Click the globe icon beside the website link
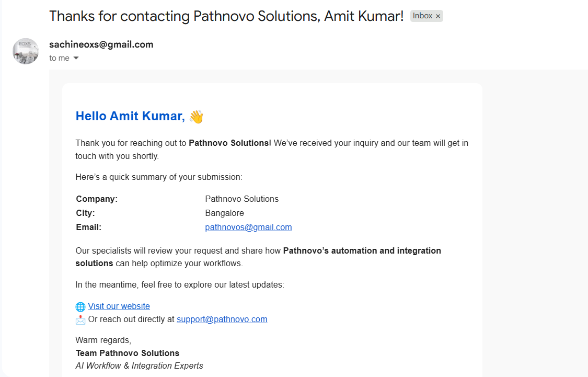Screen dimensions: 588x377 [80, 307]
